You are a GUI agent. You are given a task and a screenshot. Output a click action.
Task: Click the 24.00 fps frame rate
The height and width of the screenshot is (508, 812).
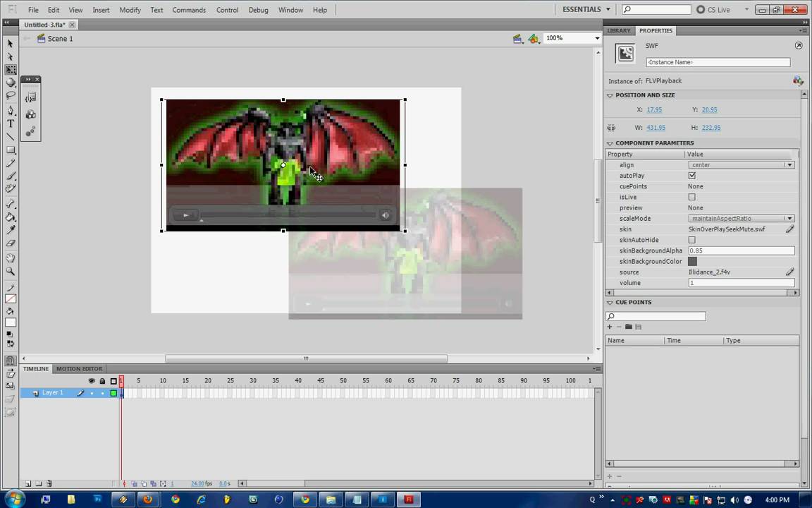click(x=202, y=483)
